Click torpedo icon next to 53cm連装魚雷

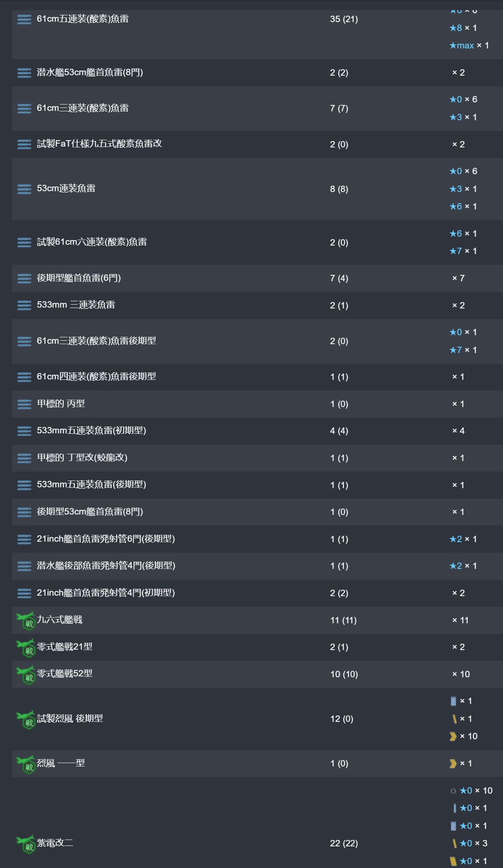[24, 189]
